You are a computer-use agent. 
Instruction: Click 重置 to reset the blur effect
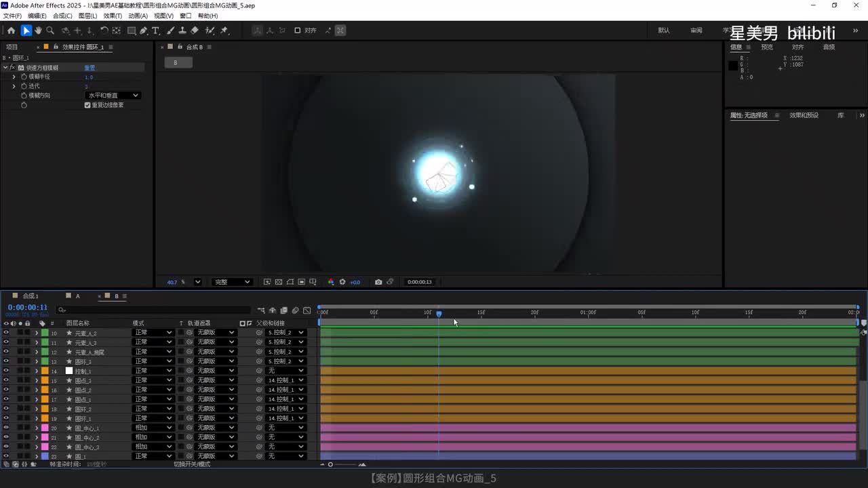pyautogui.click(x=90, y=68)
